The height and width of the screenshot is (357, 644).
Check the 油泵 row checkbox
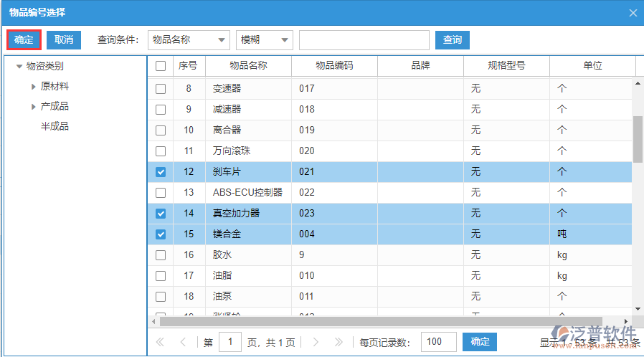coord(161,297)
